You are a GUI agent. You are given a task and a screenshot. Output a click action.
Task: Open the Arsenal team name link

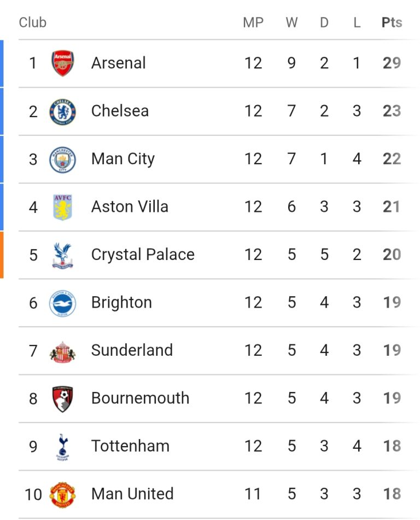tap(118, 63)
